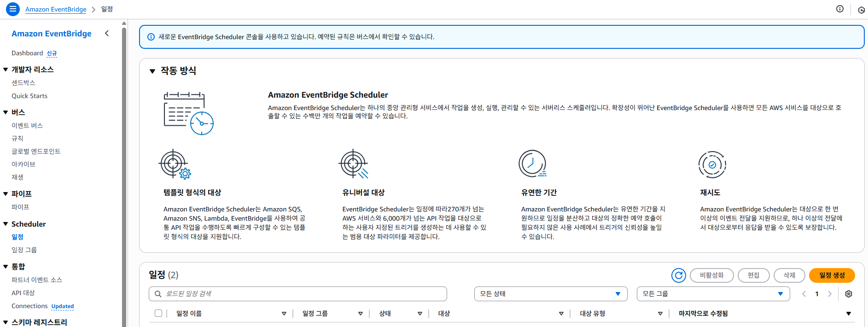
Task: Open the 모든 그룹 group filter dropdown
Action: click(713, 294)
